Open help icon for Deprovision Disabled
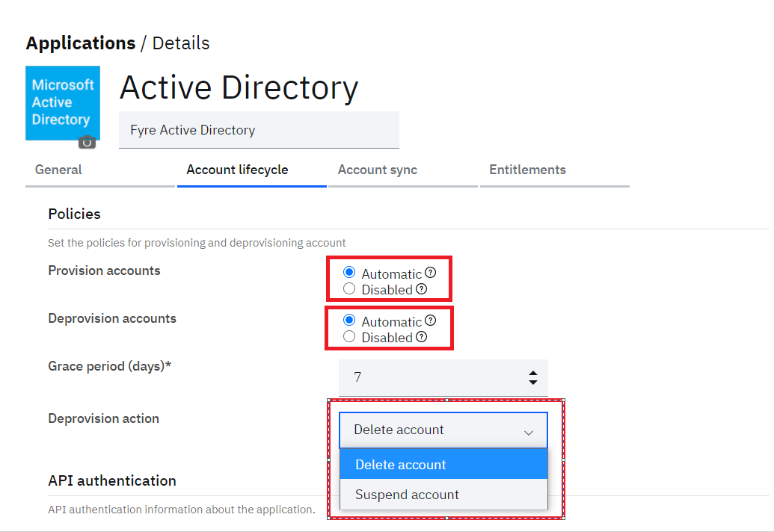The width and height of the screenshot is (774, 532). click(422, 337)
